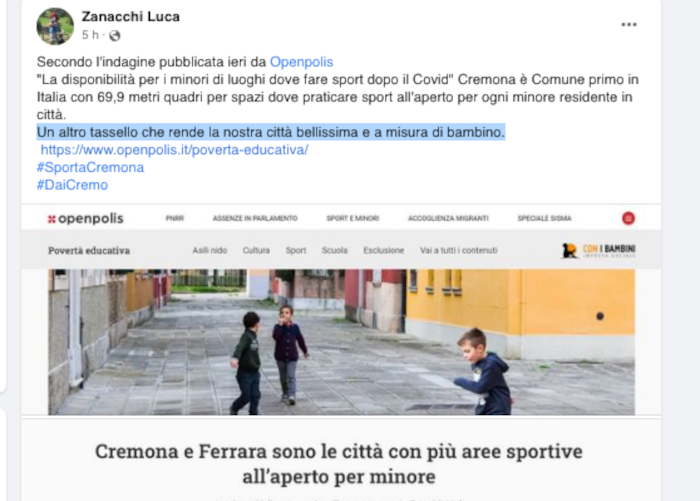This screenshot has height=501, width=700.
Task: Open the Zanacchi Luca profile name
Action: pyautogui.click(x=130, y=17)
